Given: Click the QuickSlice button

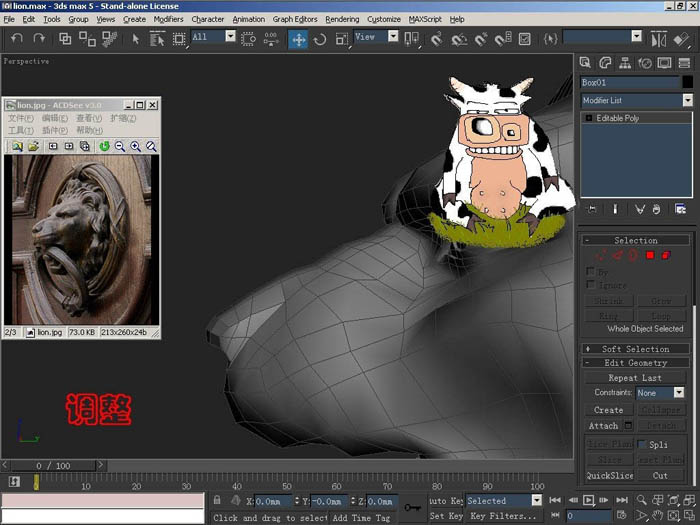Looking at the screenshot, I should coord(609,475).
